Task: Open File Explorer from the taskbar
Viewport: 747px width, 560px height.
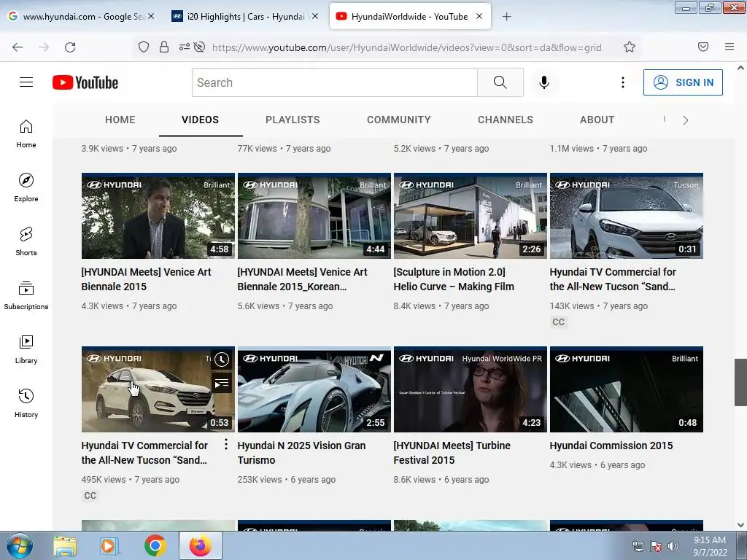Action: coord(65,546)
